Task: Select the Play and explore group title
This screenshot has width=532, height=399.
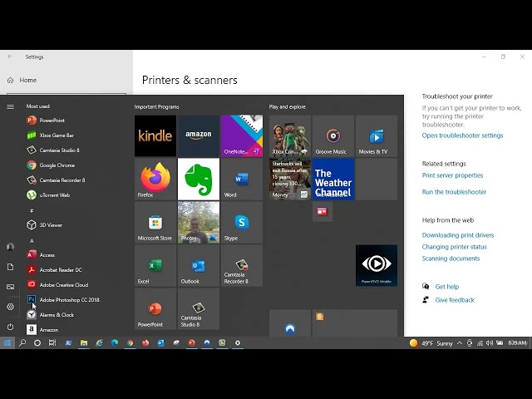Action: pyautogui.click(x=288, y=107)
